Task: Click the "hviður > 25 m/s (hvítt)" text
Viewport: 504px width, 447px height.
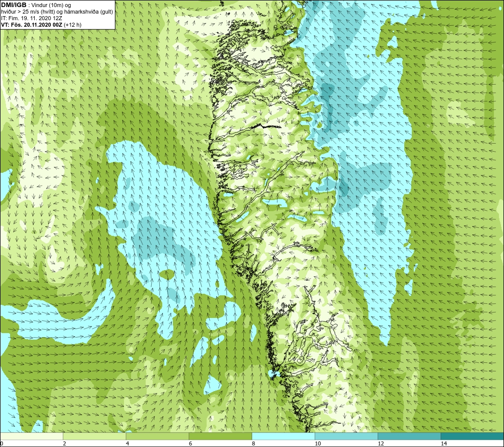Action: (27, 12)
